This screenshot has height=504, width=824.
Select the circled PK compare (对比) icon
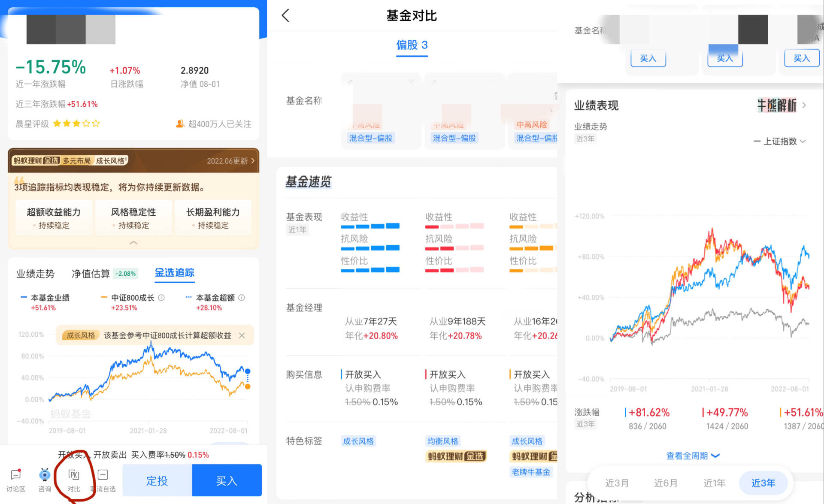(x=74, y=479)
